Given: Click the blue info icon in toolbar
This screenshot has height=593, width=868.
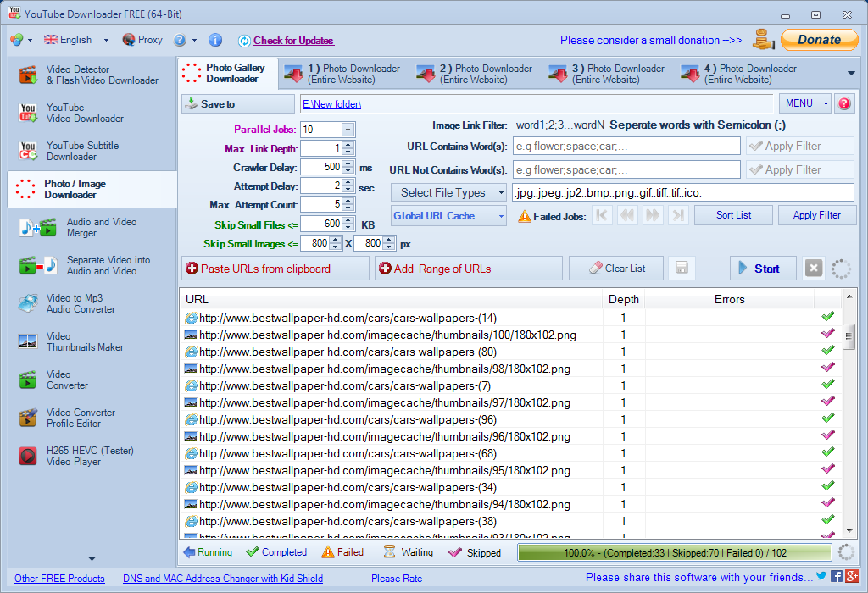Looking at the screenshot, I should (x=215, y=40).
